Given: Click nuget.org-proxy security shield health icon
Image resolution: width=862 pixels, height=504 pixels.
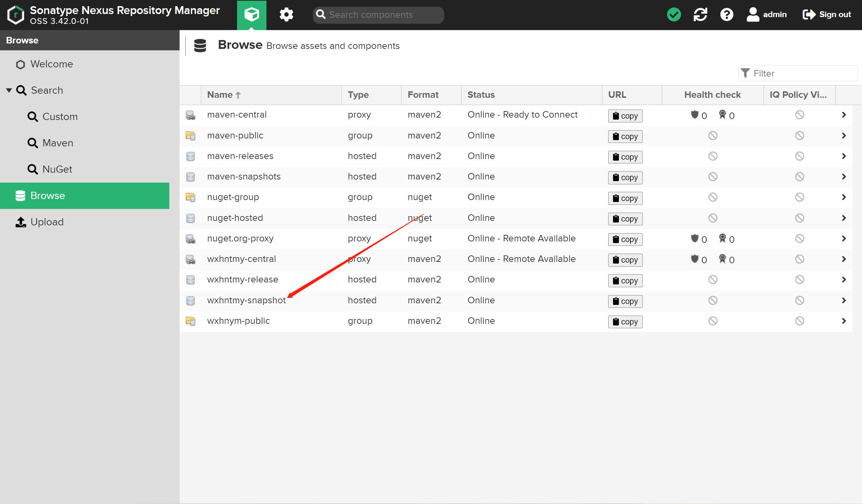Looking at the screenshot, I should 694,238.
